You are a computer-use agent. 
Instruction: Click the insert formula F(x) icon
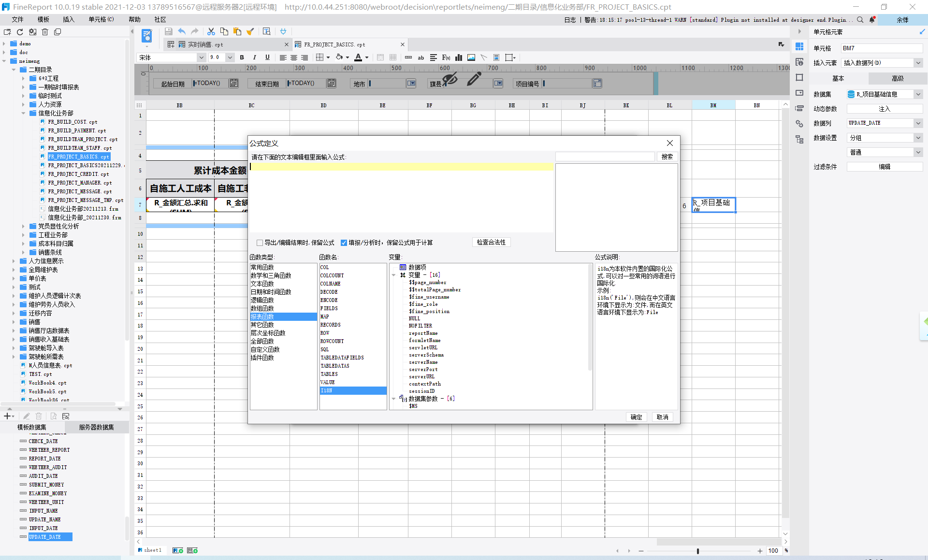[x=446, y=57]
